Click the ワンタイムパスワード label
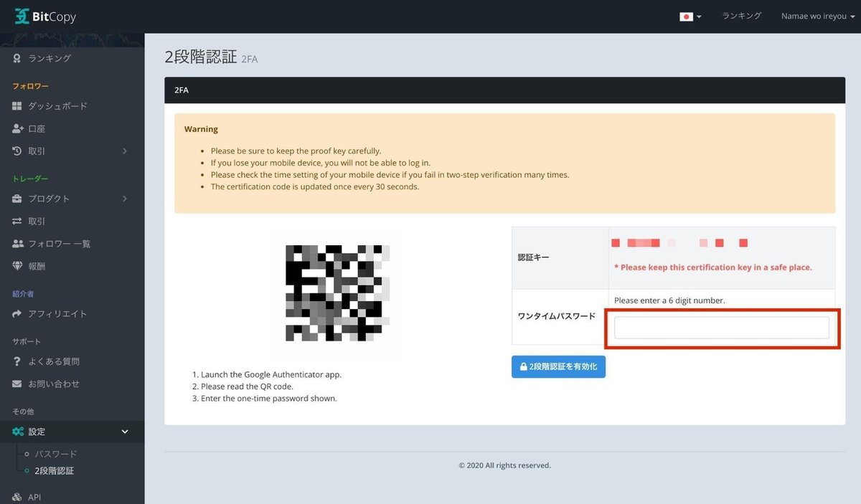Viewport: 861px width, 504px height. [557, 316]
